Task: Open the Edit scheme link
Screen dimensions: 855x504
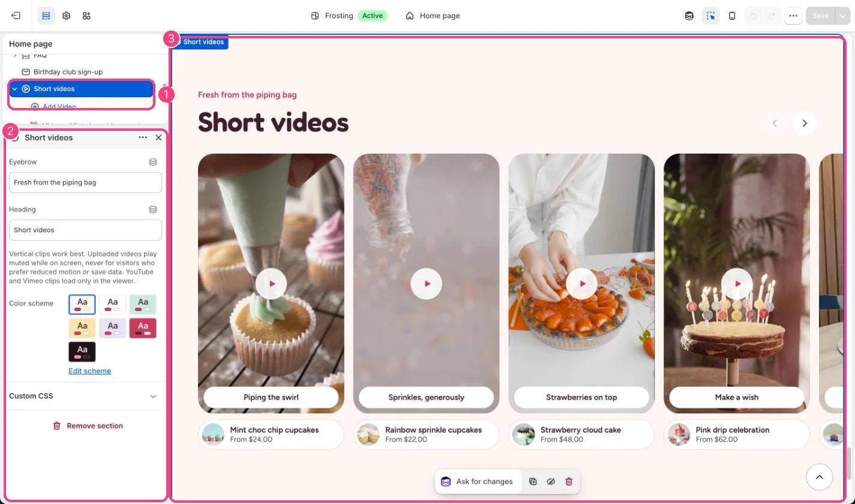Action: [89, 371]
